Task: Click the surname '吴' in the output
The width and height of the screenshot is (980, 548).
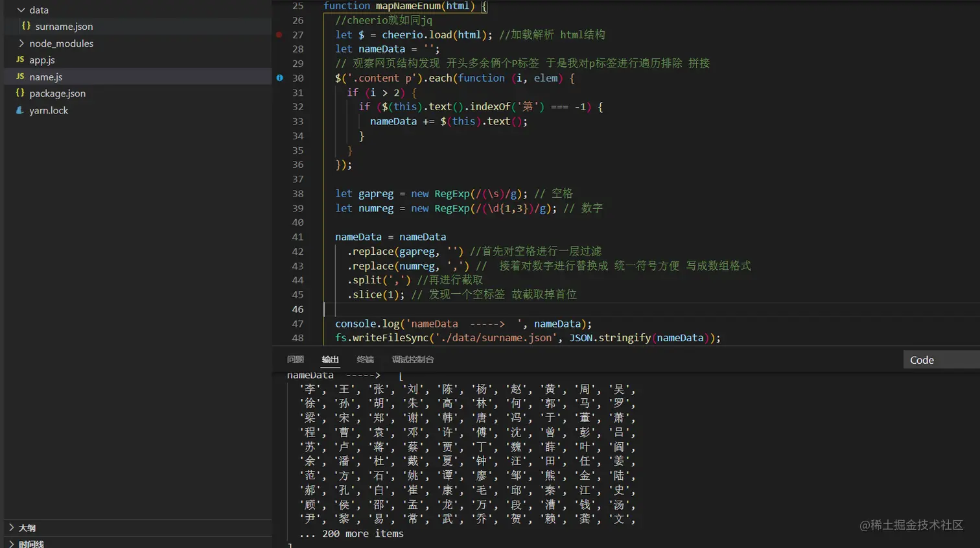Action: point(619,389)
